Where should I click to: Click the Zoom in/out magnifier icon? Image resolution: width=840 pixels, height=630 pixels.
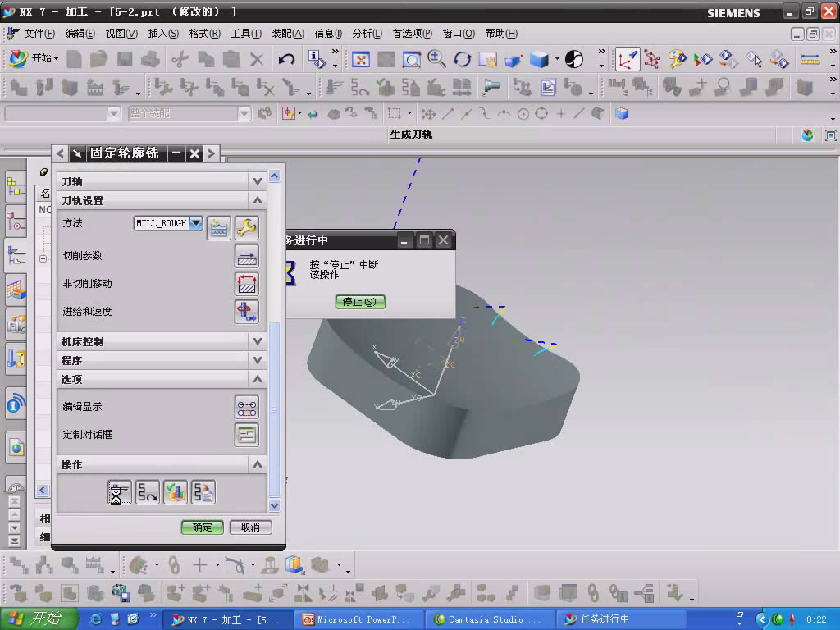436,59
